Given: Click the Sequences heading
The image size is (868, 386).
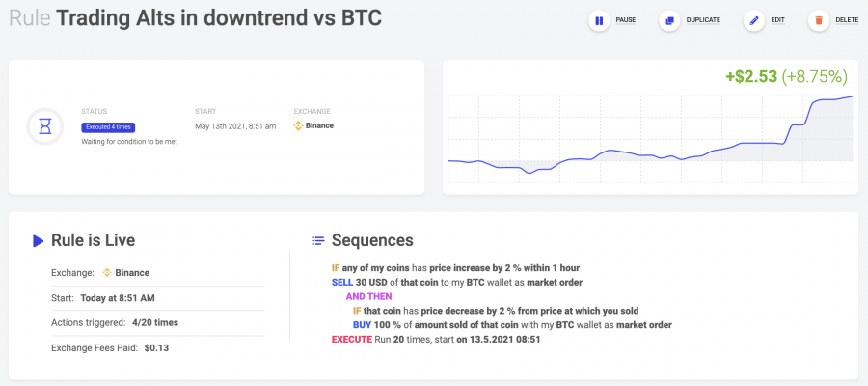Looking at the screenshot, I should 372,240.
